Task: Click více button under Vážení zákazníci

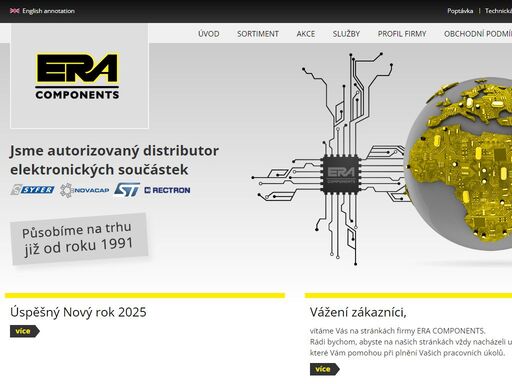Action: click(325, 369)
